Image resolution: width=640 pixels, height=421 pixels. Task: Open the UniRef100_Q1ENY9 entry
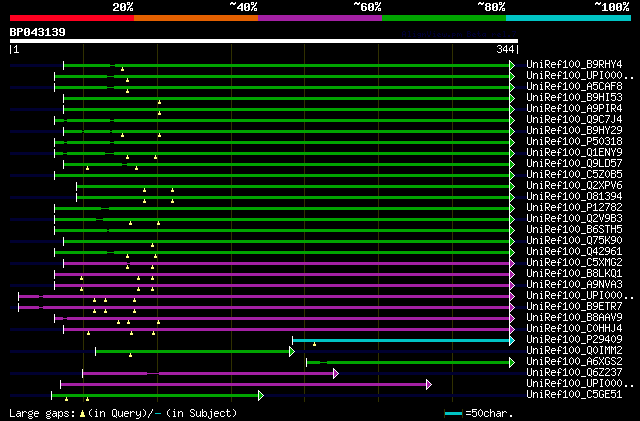pos(574,152)
